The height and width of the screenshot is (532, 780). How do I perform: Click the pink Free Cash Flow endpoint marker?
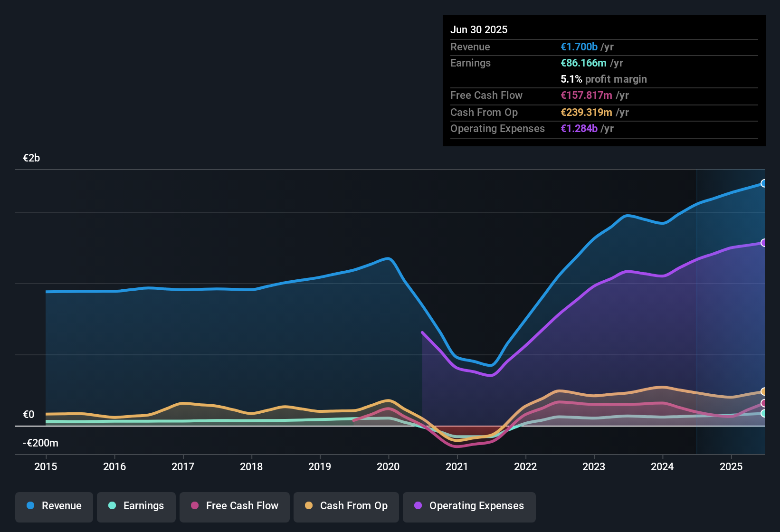763,403
